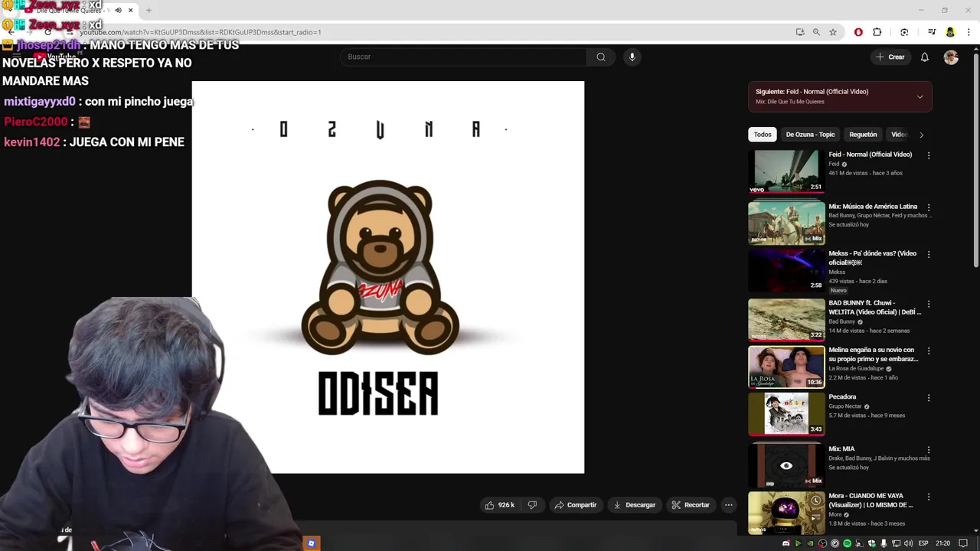
Task: Click the 21:20 taskbar clock
Action: click(943, 543)
